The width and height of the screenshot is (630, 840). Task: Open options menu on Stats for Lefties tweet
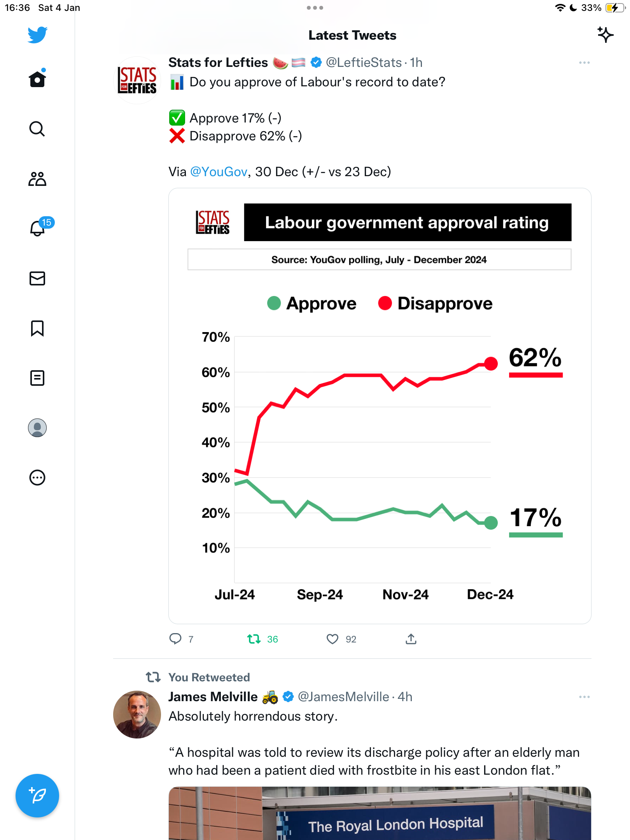[x=584, y=63]
